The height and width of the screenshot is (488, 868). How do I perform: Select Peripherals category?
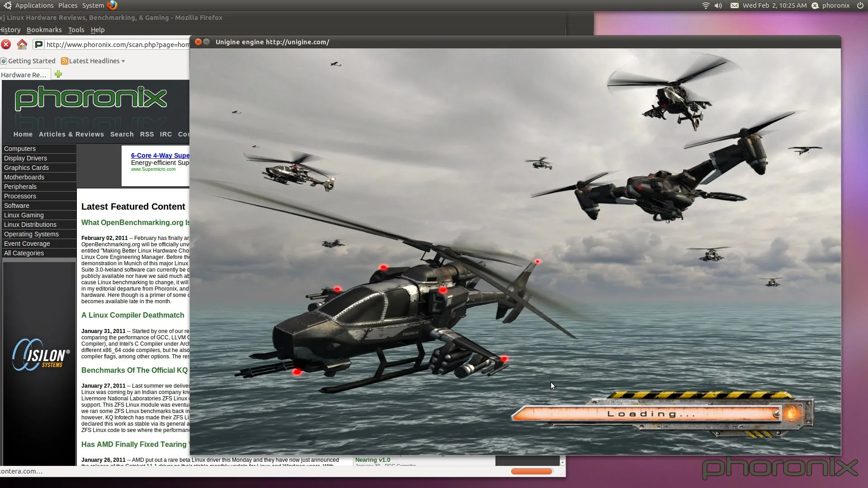(39, 187)
